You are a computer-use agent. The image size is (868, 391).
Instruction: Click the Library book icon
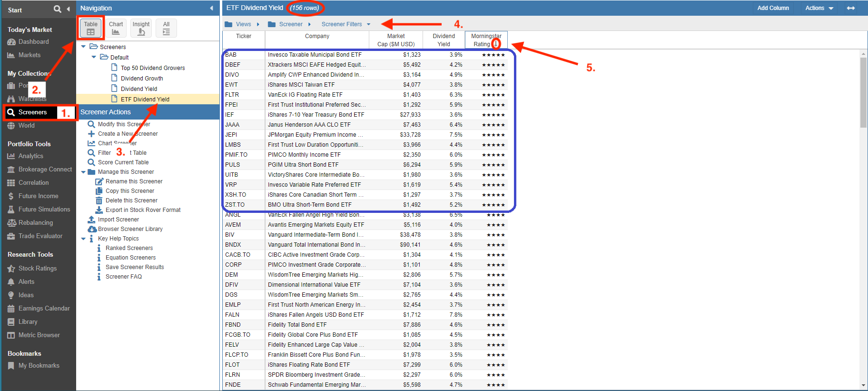coord(11,322)
